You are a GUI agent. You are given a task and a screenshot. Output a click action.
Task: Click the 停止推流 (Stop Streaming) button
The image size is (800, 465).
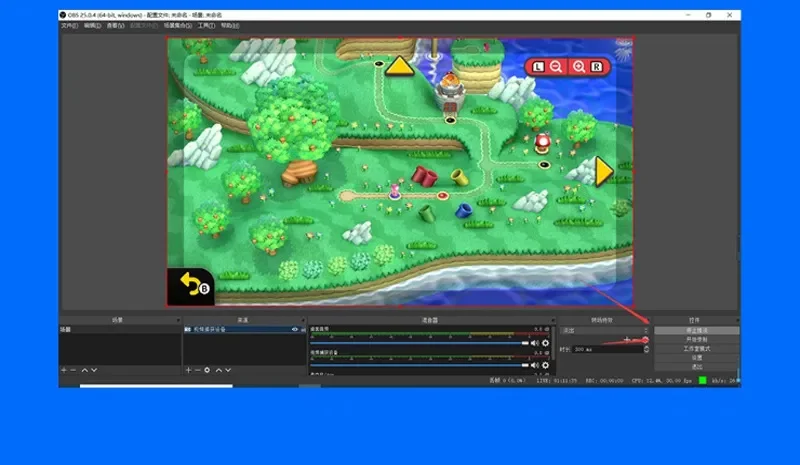[697, 330]
